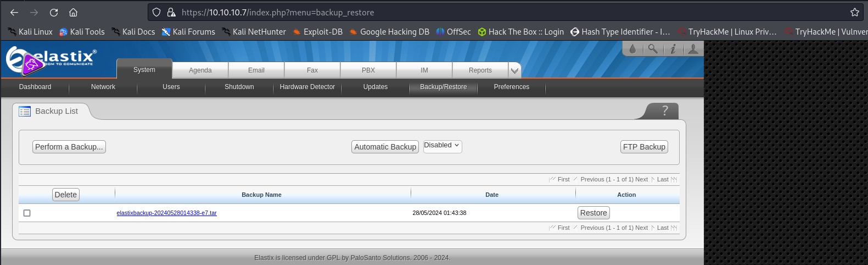Click the Elastix logo
868x265 pixels.
[51, 60]
